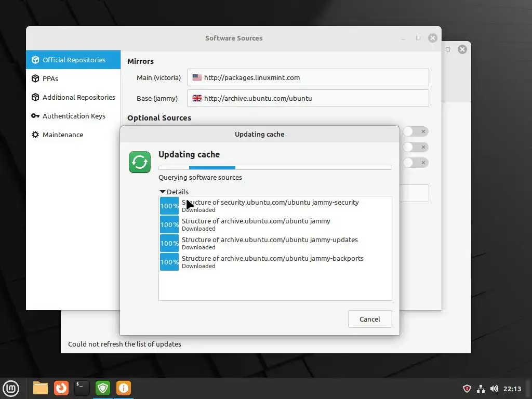Minimize the Software Sources window

(403, 38)
